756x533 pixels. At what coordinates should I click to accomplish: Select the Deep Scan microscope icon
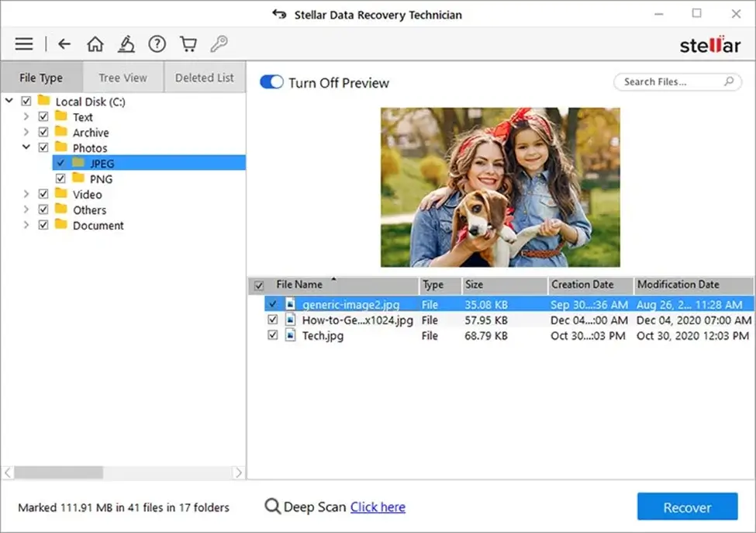tap(126, 43)
